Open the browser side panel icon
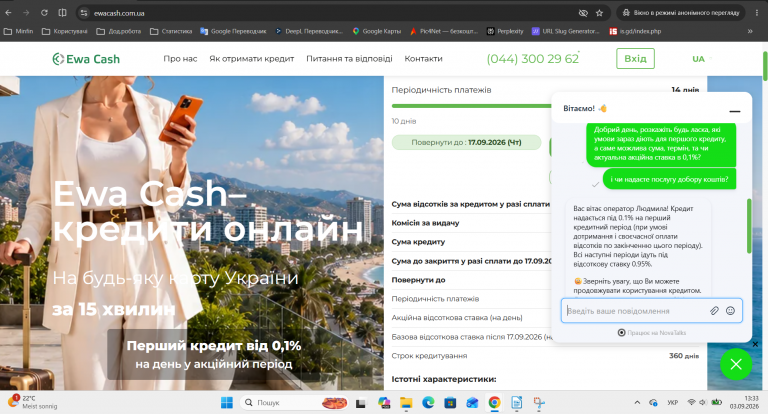Image resolution: width=768 pixels, height=414 pixels. coord(62,13)
